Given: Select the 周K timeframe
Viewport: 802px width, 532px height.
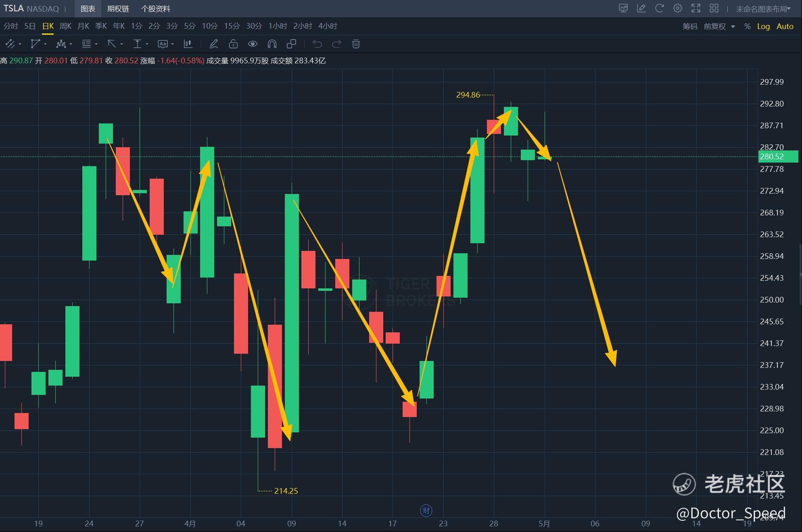Looking at the screenshot, I should [65, 26].
